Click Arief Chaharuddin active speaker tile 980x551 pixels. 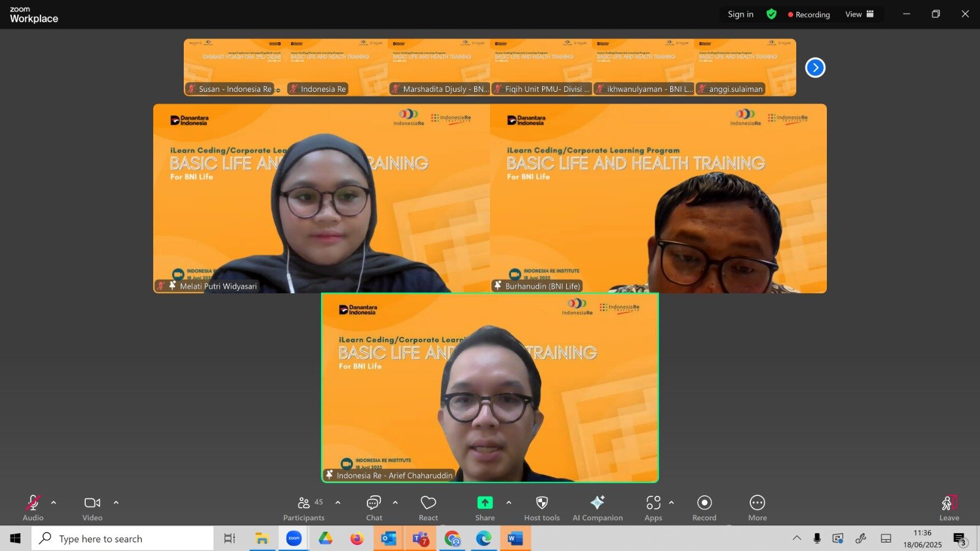pyautogui.click(x=490, y=388)
